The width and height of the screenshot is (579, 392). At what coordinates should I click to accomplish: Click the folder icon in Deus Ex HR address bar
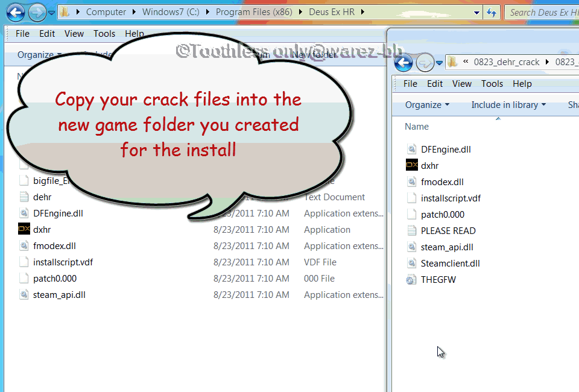(x=65, y=12)
